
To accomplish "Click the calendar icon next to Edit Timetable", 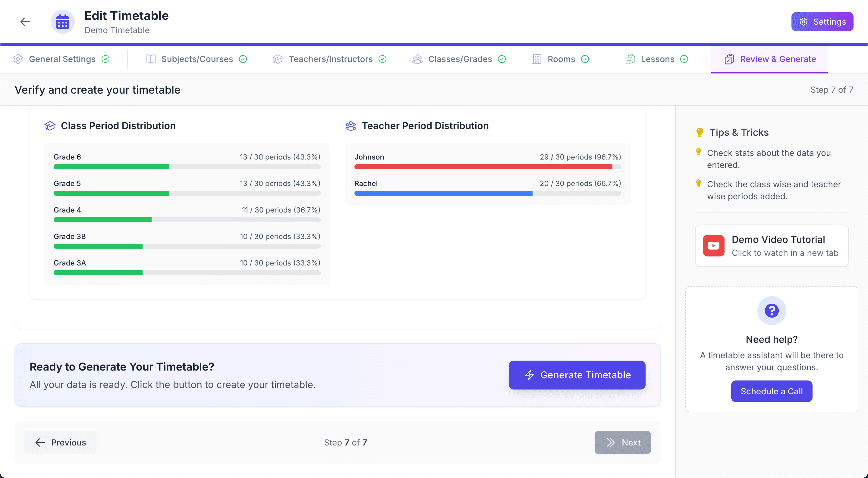I will click(x=62, y=22).
